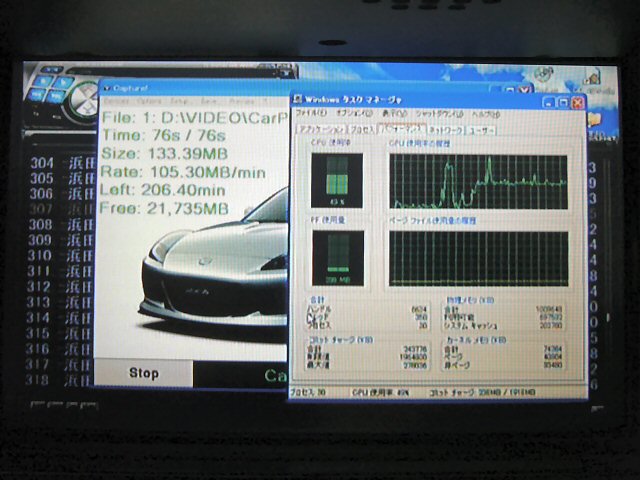Viewport: 640px width, 480px height.
Task: Click the Capture window title bar icon
Action: (x=107, y=88)
